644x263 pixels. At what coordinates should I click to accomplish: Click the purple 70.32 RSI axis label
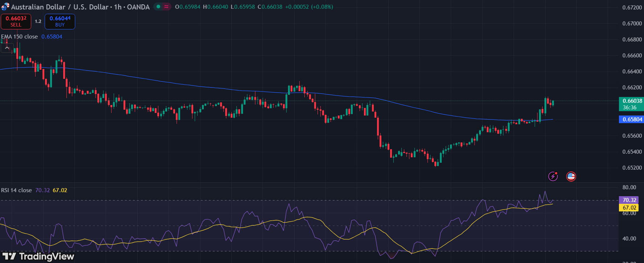[629, 200]
